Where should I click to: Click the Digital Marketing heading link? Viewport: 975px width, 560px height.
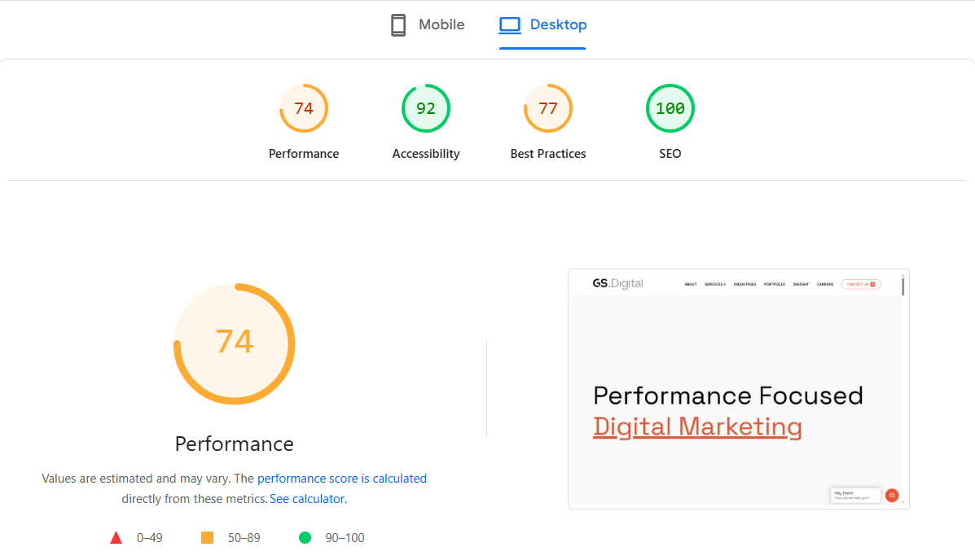tap(697, 427)
